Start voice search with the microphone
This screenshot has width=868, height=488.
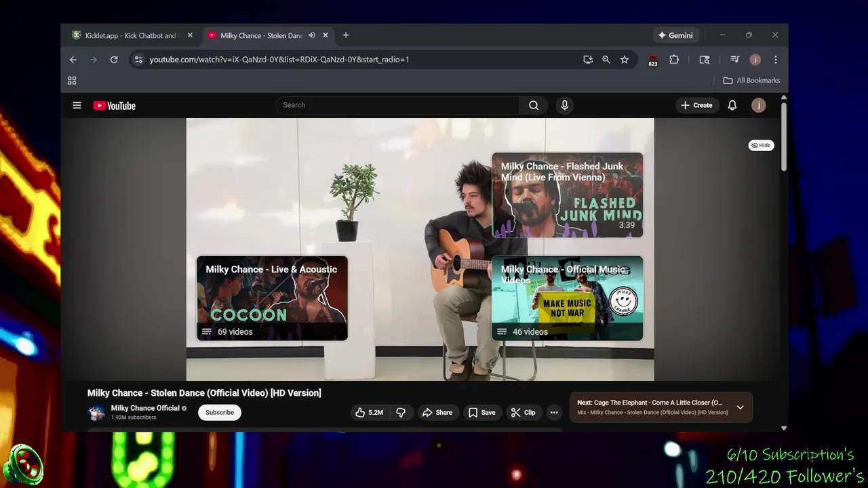(564, 105)
